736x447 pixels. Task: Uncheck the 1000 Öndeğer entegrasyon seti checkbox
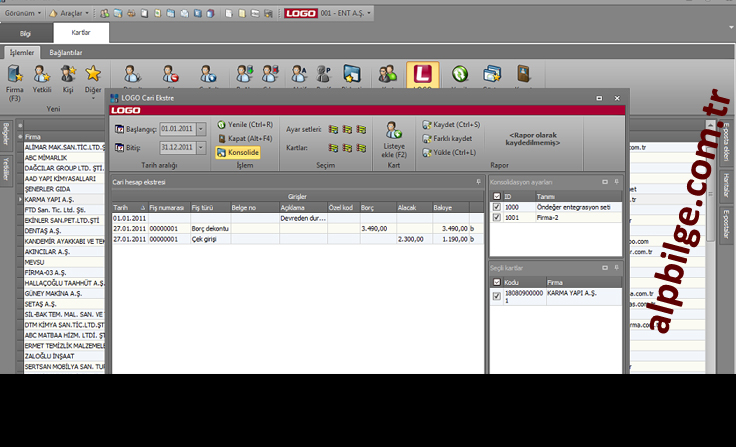(497, 207)
